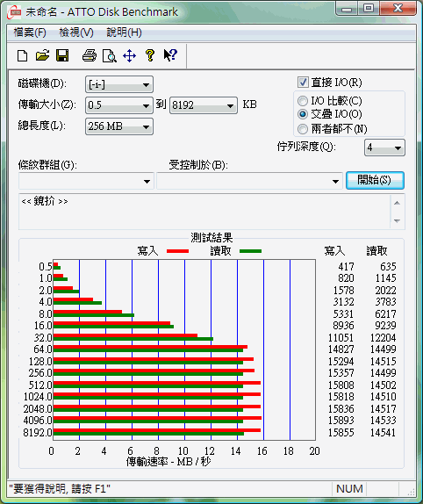The width and height of the screenshot is (423, 504).
Task: Click the resize grip in status bar corner
Action: pos(411,492)
